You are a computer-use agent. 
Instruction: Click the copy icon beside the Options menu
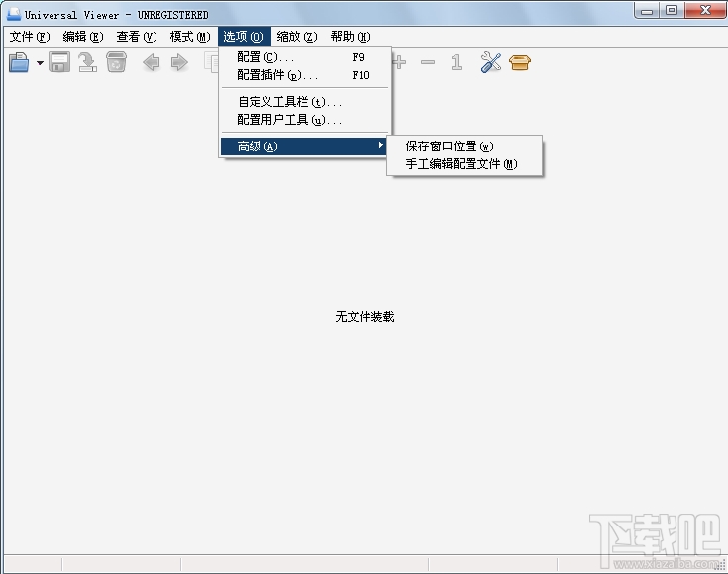click(211, 62)
